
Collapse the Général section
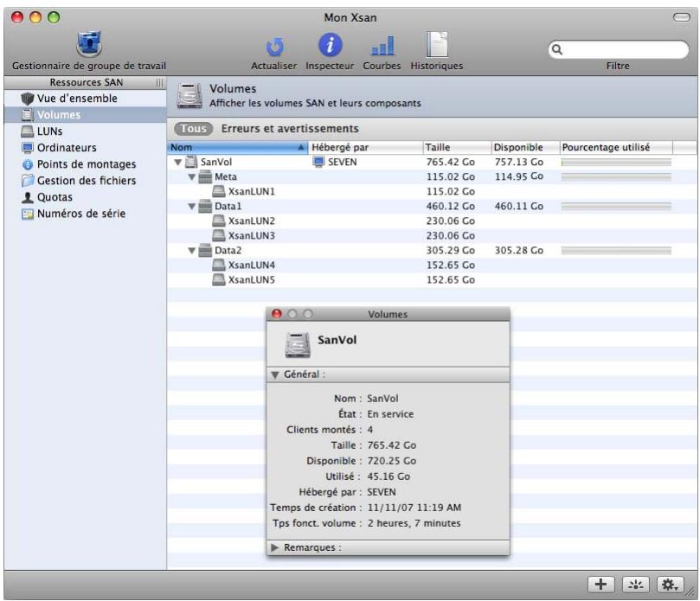tap(275, 375)
